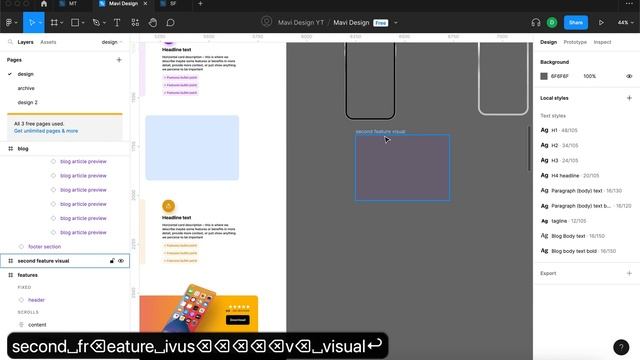The width and height of the screenshot is (640, 360).
Task: Open the Move tool options dropdown arrow
Action: pyautogui.click(x=40, y=23)
